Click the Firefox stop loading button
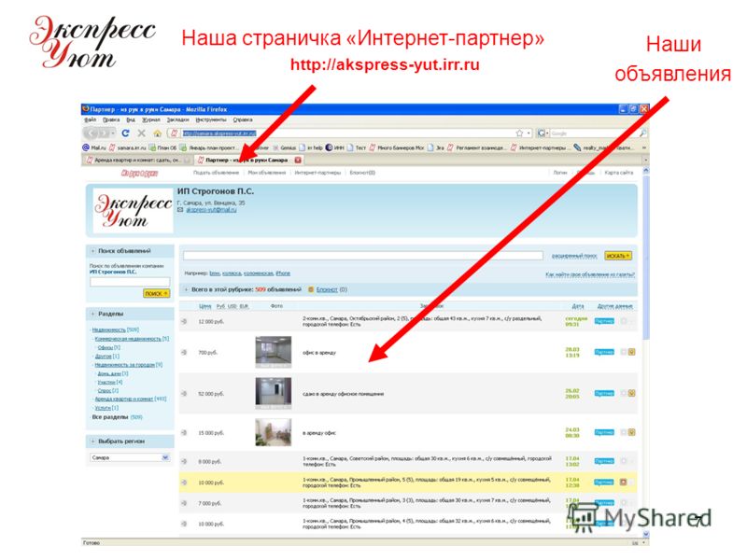Image resolution: width=747 pixels, height=560 pixels. click(142, 133)
